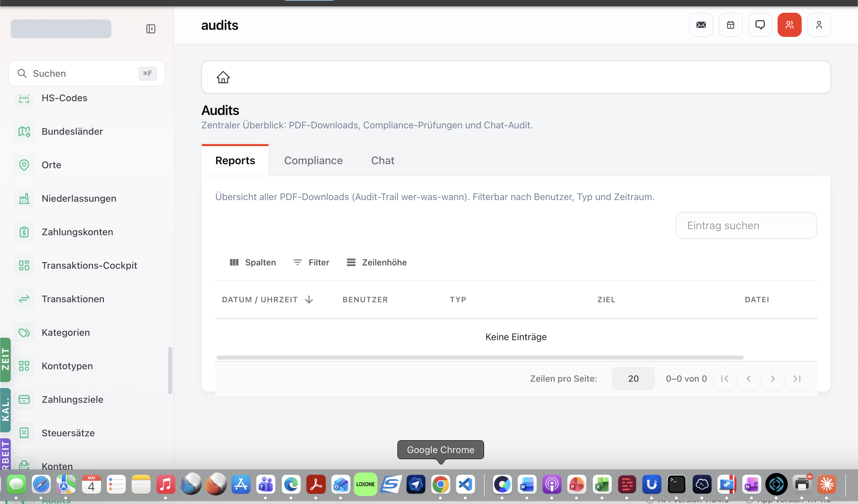Open the chat bubble icon in header
The height and width of the screenshot is (504, 858).
click(x=760, y=25)
